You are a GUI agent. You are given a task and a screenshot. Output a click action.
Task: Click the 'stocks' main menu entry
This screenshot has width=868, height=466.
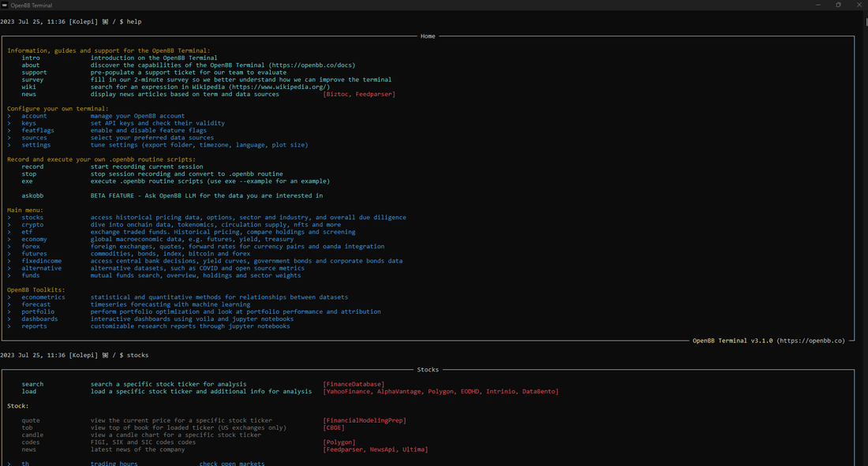pos(32,217)
